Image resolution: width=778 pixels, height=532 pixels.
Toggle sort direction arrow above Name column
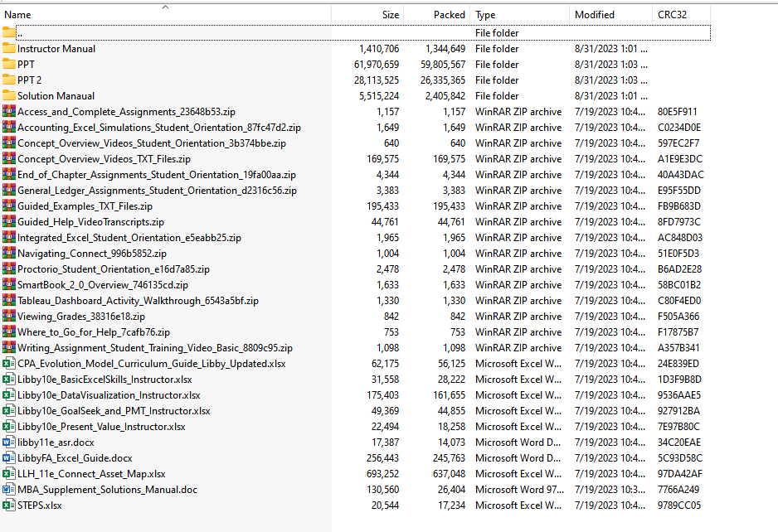(x=166, y=7)
